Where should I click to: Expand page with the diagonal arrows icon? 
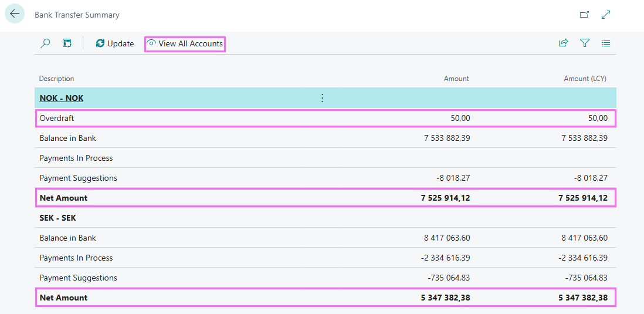click(x=606, y=15)
